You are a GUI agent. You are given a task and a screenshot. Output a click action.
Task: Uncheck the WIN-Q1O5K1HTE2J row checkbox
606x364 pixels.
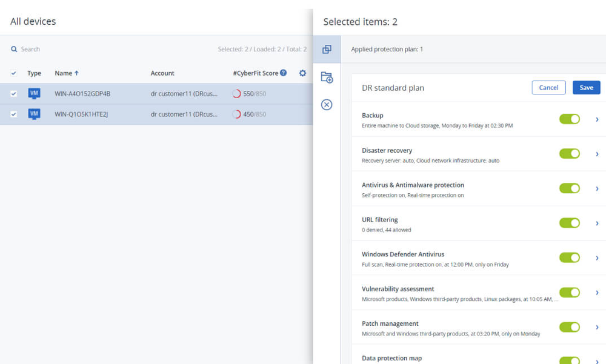(13, 113)
